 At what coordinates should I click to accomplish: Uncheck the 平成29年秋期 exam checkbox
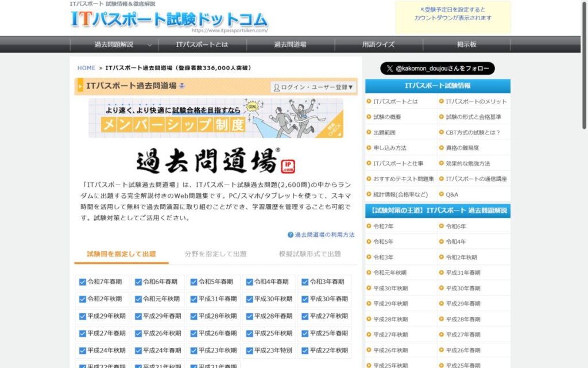(x=83, y=317)
